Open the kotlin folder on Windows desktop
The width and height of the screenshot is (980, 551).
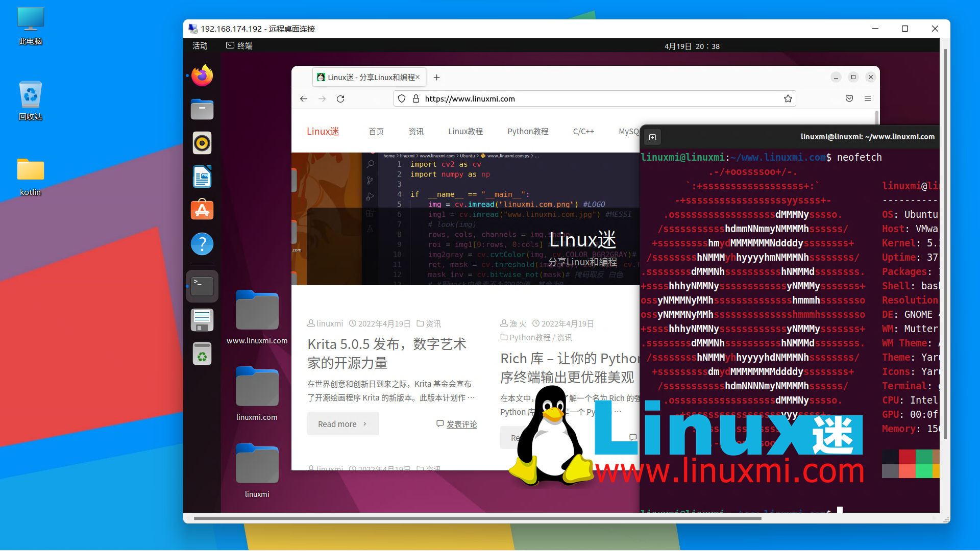(x=31, y=177)
